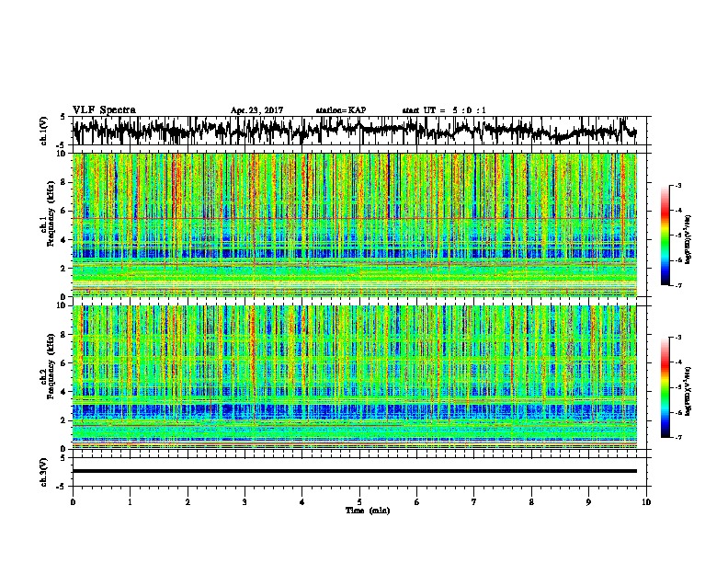This screenshot has width=728, height=563.
Task: Click the time axis tick label '0'
Action: [x=73, y=502]
